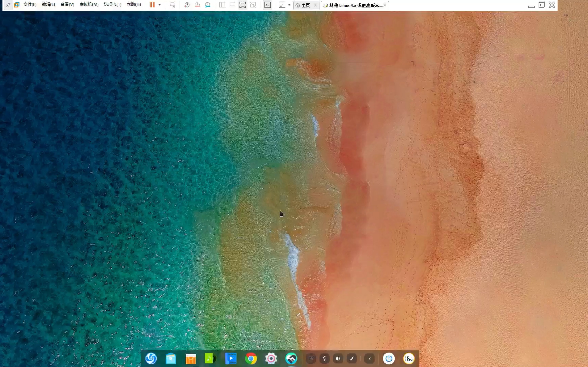Toggle the thumbnail bar view
Image resolution: width=588 pixels, height=367 pixels.
pyautogui.click(x=232, y=5)
